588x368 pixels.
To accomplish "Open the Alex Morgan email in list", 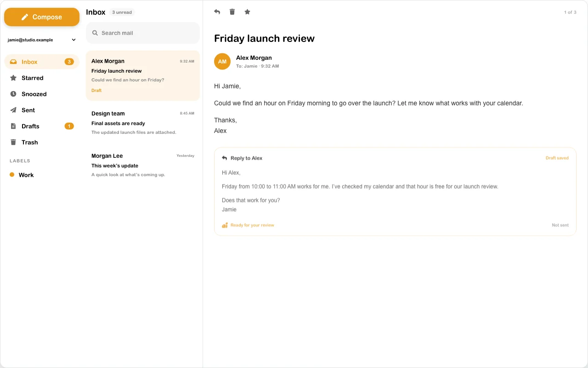I will point(143,75).
